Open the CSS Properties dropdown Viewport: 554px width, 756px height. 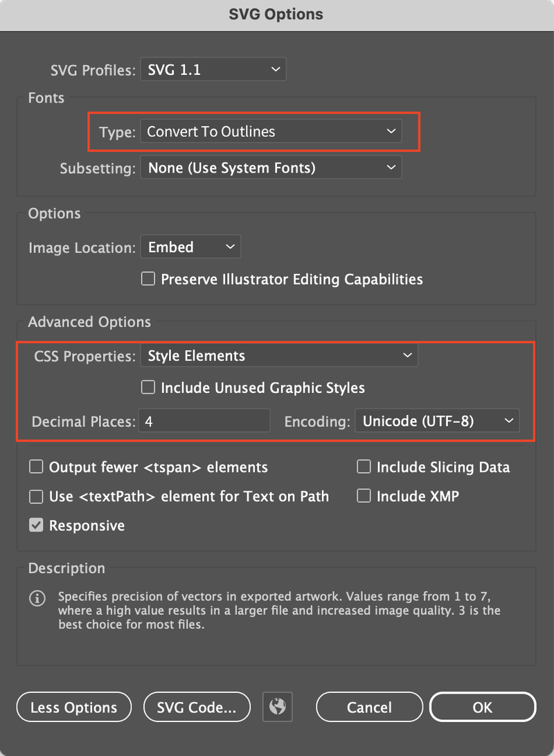(279, 355)
